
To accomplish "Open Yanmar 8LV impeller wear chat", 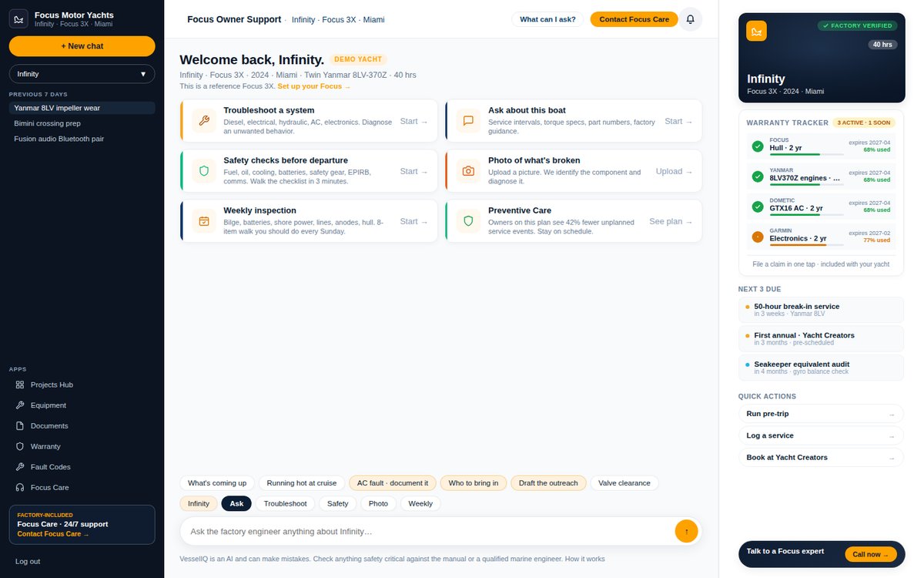I will click(82, 108).
